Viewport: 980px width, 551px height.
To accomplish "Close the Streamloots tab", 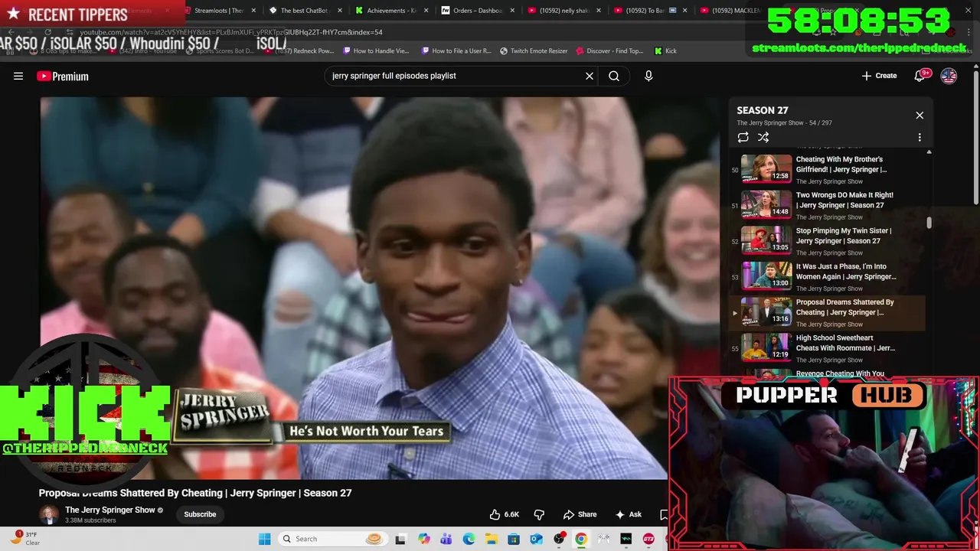I will [253, 11].
